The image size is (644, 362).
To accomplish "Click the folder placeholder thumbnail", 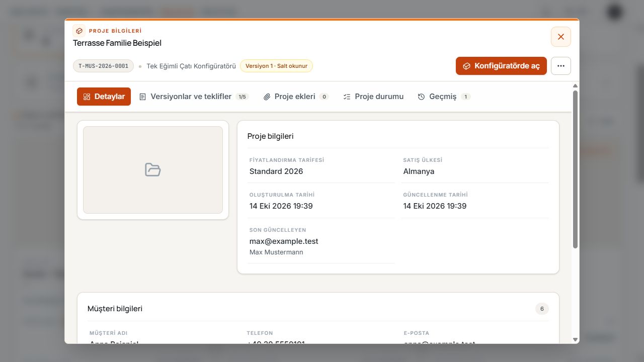I will [153, 170].
